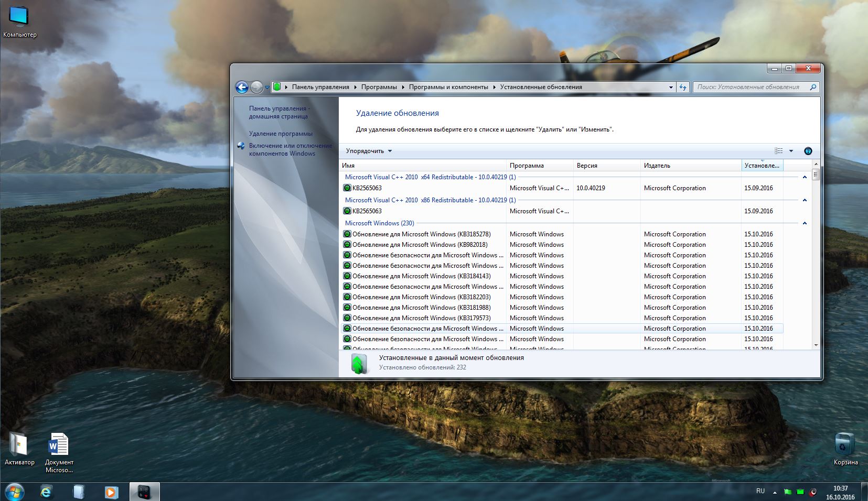Click the green arrow updates icon in details pane

(359, 363)
